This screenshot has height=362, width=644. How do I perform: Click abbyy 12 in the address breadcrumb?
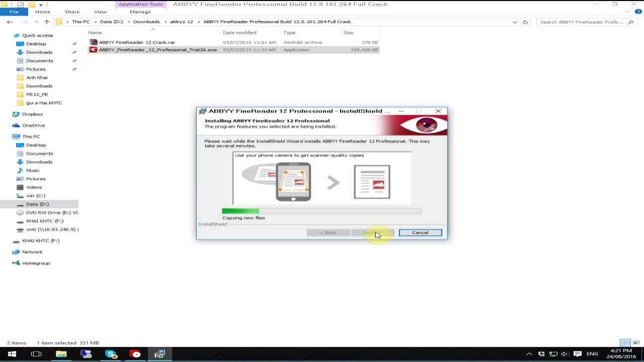[x=182, y=22]
